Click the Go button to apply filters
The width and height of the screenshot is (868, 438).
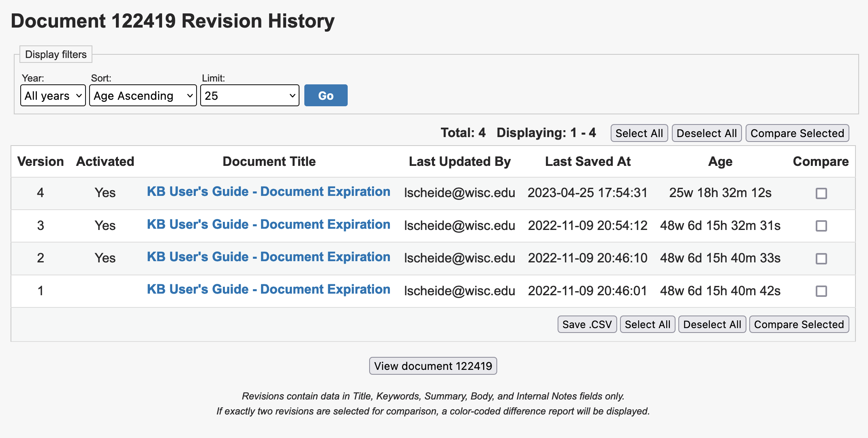(326, 95)
